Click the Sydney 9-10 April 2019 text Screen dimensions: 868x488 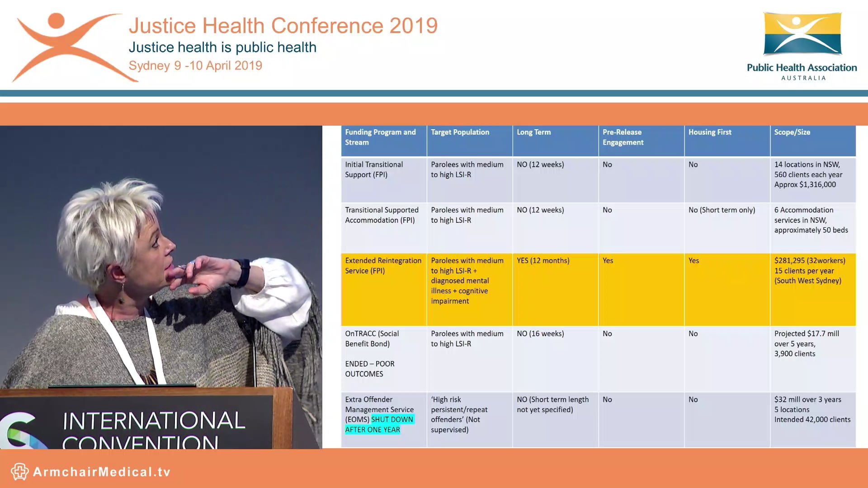[x=195, y=66]
